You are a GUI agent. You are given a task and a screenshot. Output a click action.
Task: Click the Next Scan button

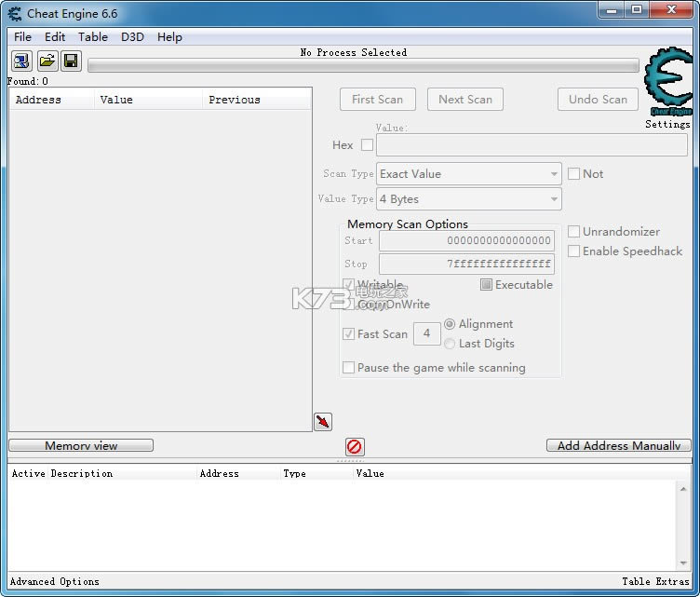click(x=465, y=99)
